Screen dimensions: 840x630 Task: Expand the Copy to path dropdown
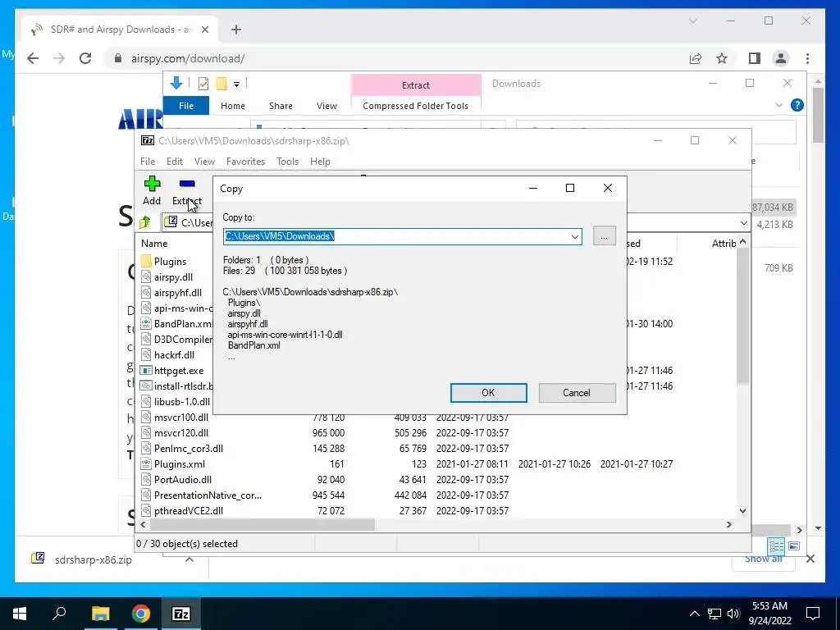click(575, 236)
